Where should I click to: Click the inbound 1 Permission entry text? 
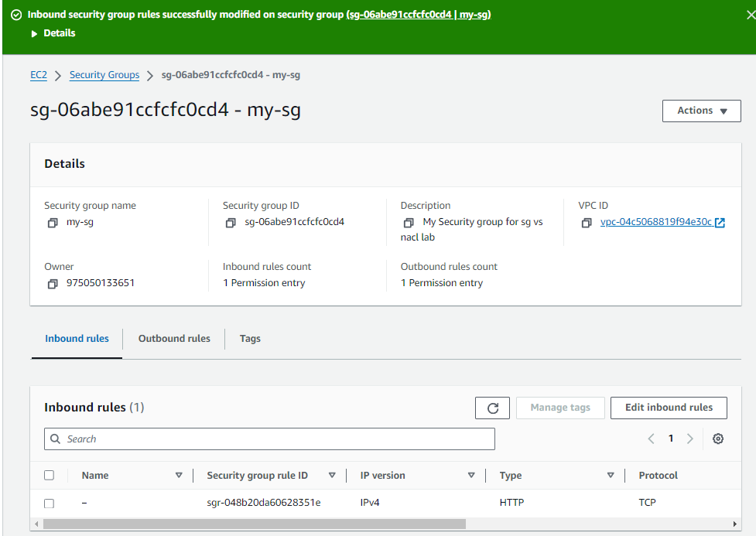pos(264,283)
